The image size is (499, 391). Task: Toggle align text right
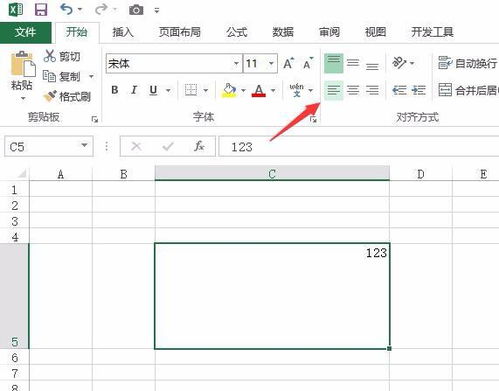click(372, 90)
